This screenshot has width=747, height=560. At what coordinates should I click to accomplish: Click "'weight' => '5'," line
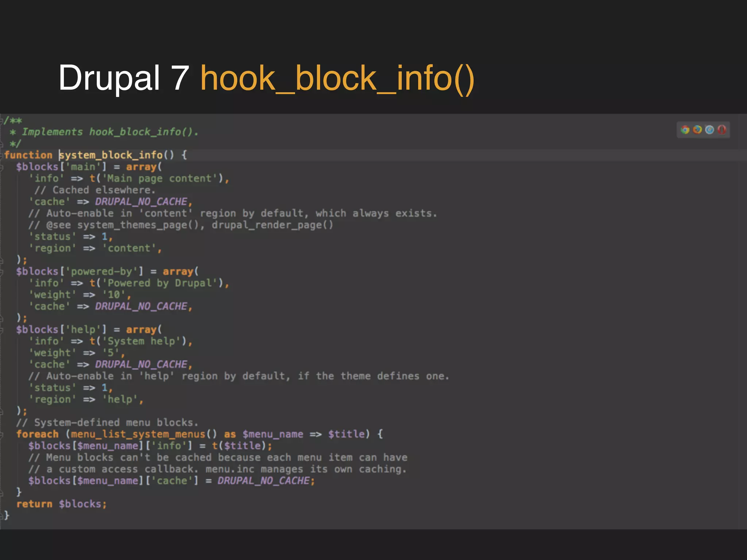pos(77,353)
